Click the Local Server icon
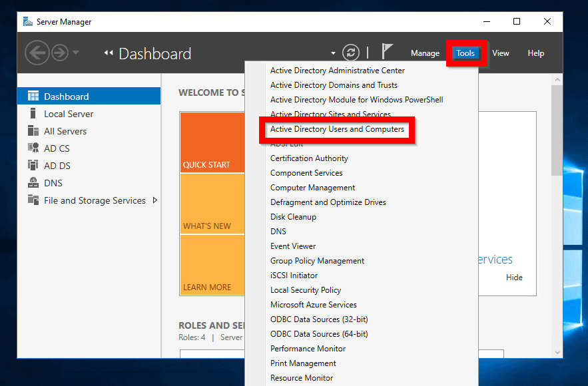Screen dimensions: 588x386 tap(33, 114)
